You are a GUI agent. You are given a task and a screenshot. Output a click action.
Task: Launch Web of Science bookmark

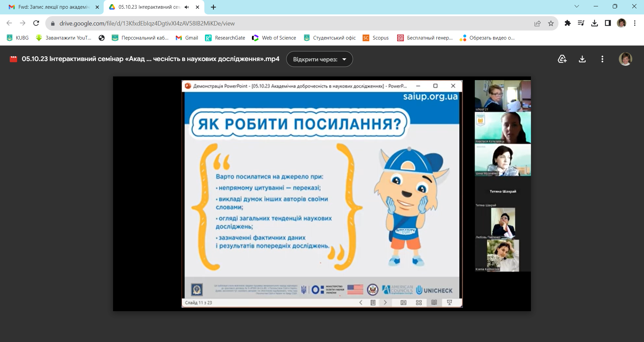[x=274, y=38]
